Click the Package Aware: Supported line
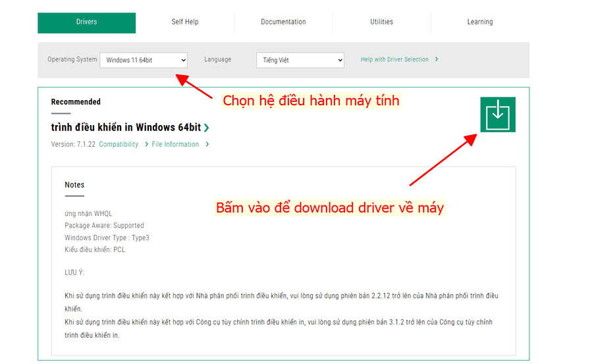Viewport: 592px width, 364px height. point(104,226)
